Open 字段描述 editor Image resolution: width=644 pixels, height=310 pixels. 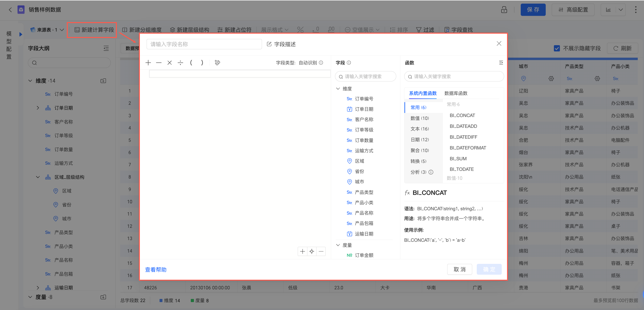point(281,44)
